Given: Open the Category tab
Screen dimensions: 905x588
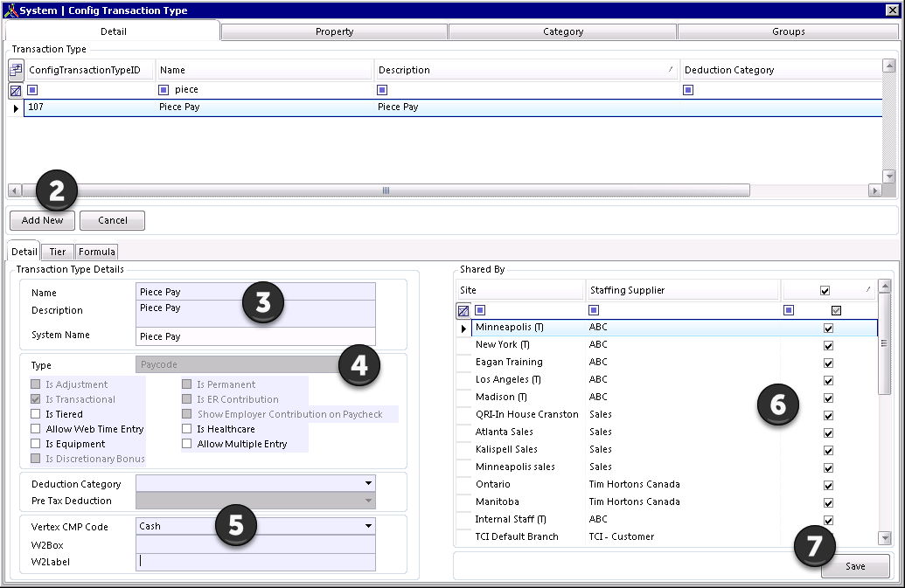Looking at the screenshot, I should point(563,31).
